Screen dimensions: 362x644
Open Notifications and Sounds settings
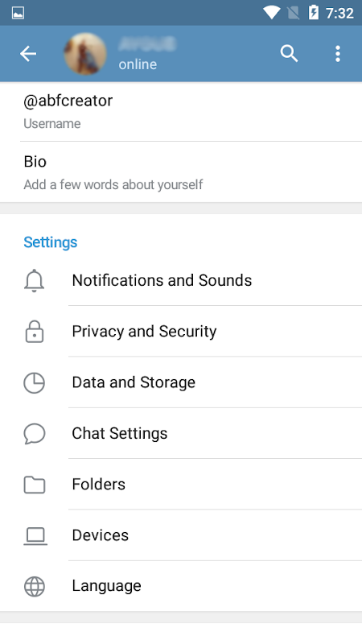(x=181, y=280)
